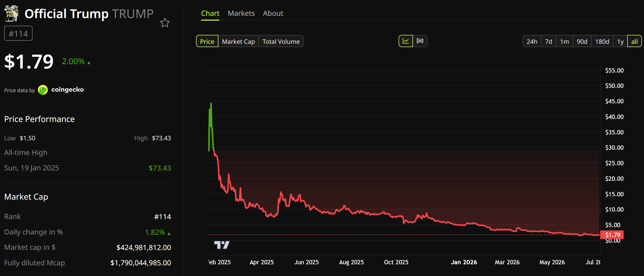The height and width of the screenshot is (276, 644).
Task: Click the Low $1.50 value
Action: [27, 138]
